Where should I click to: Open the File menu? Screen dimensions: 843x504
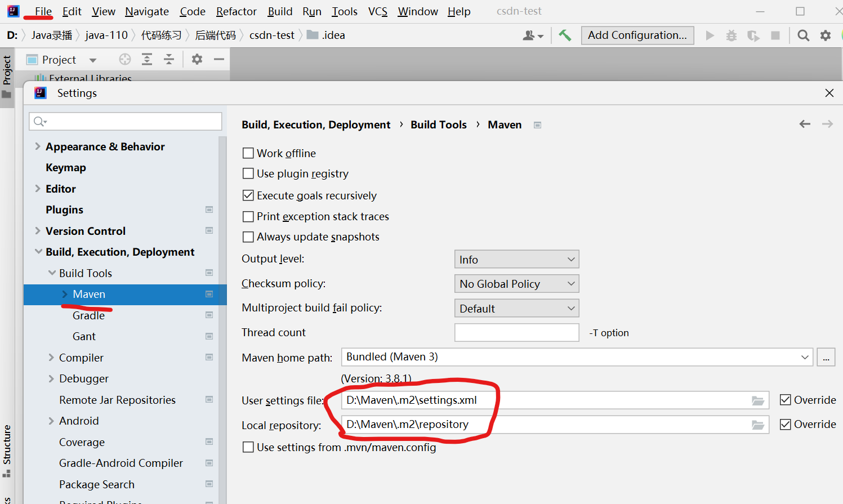pos(43,11)
